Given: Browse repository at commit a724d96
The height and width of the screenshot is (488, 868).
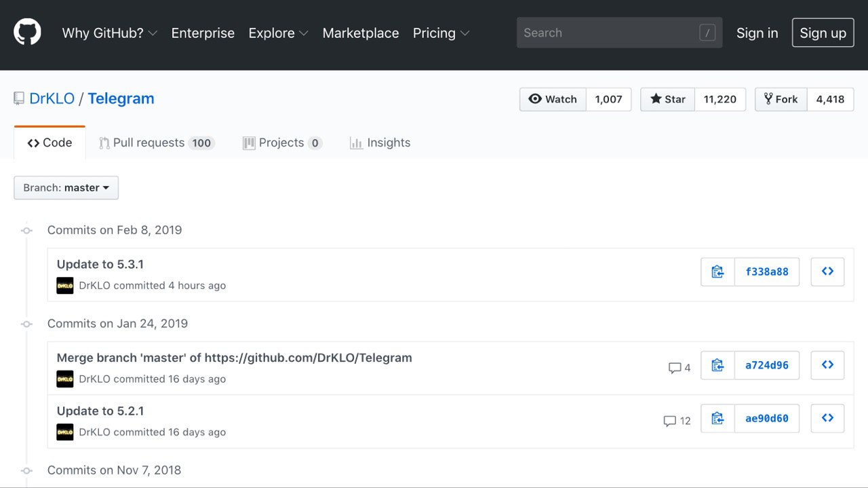Looking at the screenshot, I should 827,365.
